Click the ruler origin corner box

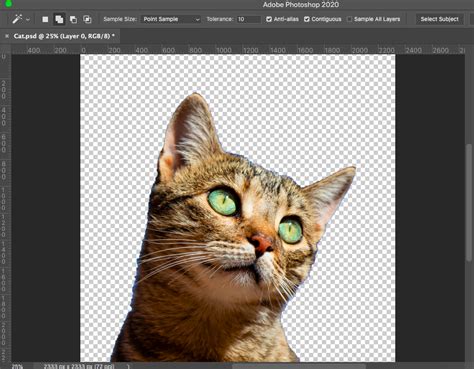click(x=6, y=50)
